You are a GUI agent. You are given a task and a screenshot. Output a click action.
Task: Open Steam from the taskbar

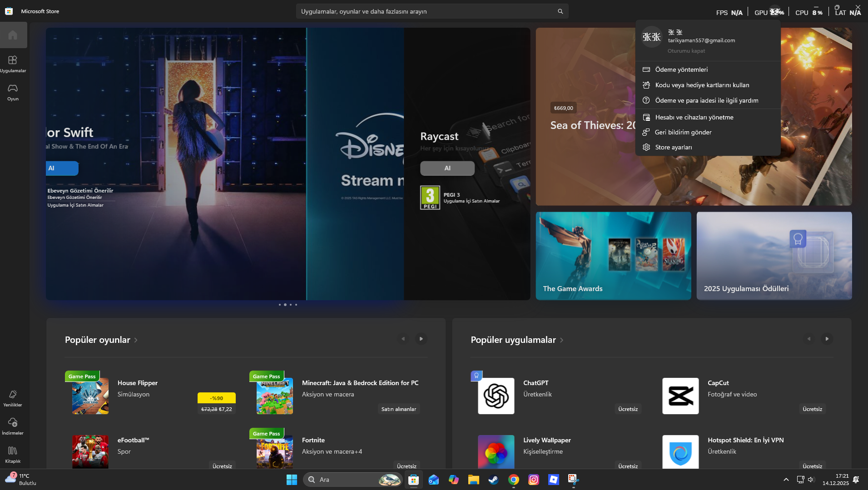point(493,480)
